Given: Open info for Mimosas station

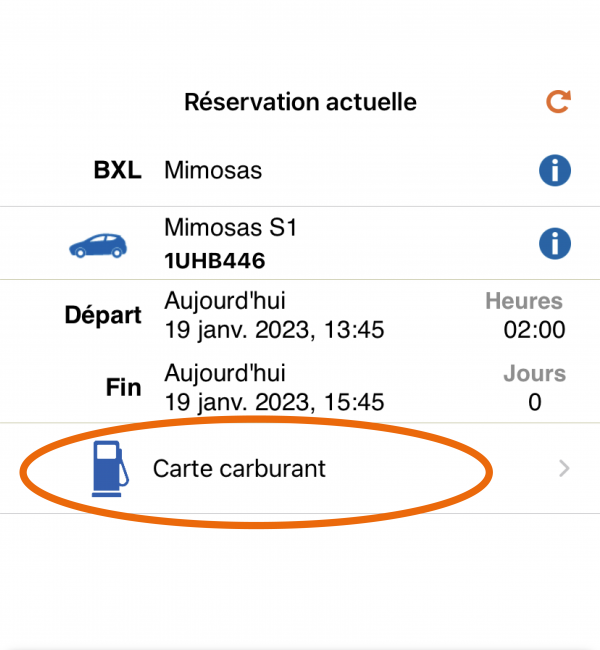Looking at the screenshot, I should (x=554, y=170).
